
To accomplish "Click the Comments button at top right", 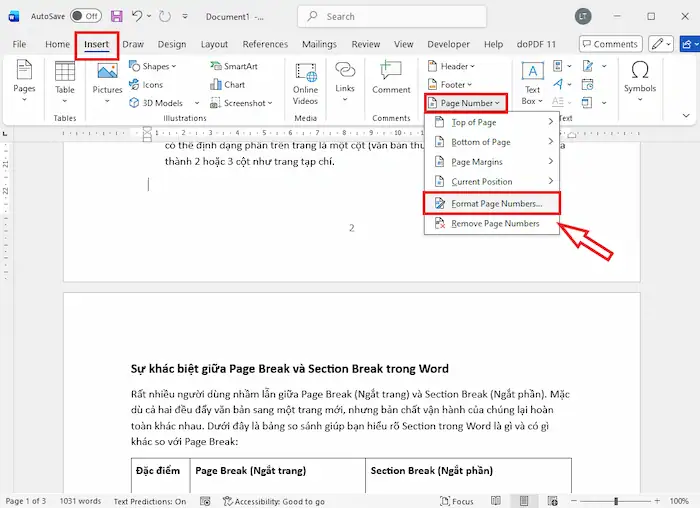I will click(609, 44).
